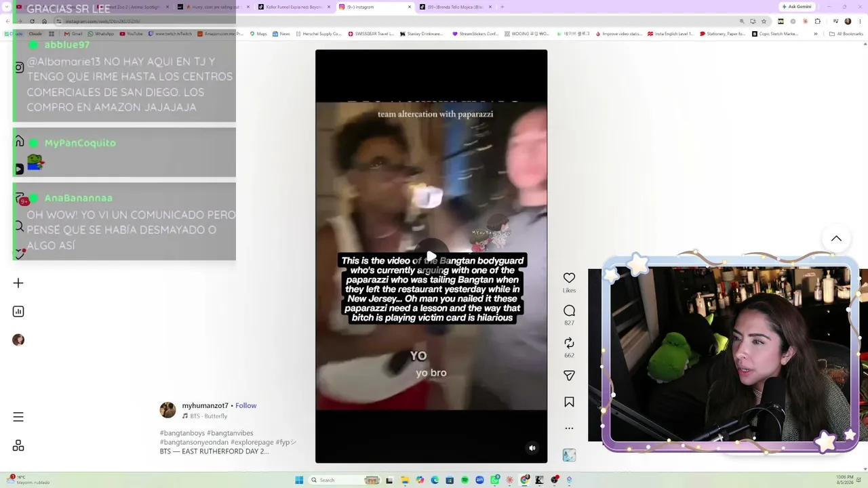Switch to the Instagram browser tab
868x488 pixels.
pyautogui.click(x=375, y=7)
